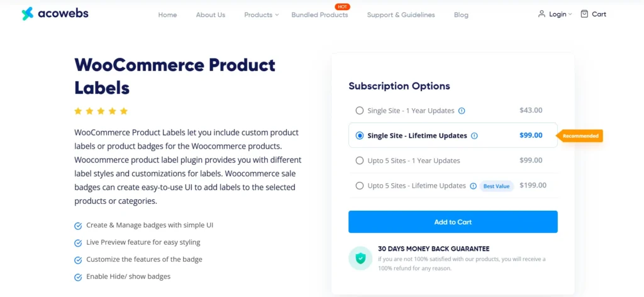Click info icon beside Single Site 1 Year Updates
Image resolution: width=644 pixels, height=297 pixels.
462,111
